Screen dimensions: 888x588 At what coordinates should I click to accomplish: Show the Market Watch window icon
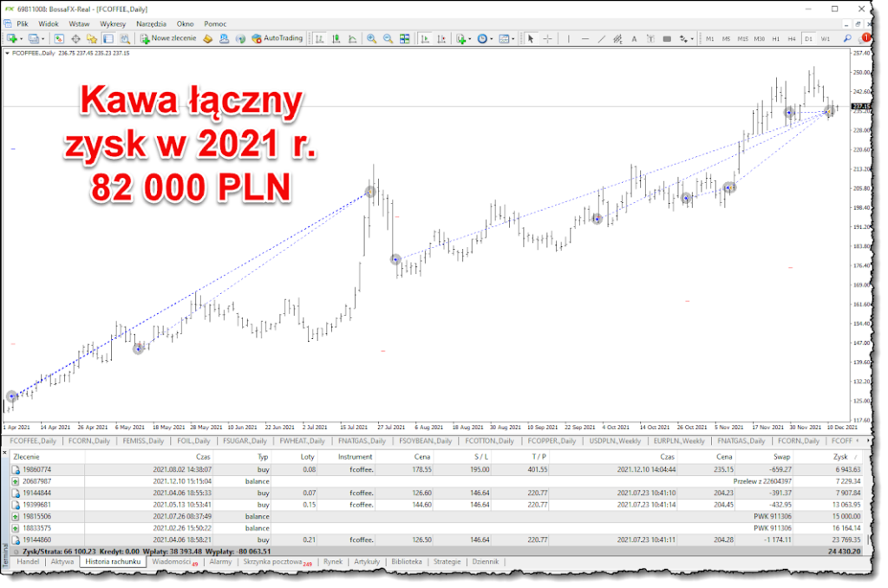click(59, 38)
